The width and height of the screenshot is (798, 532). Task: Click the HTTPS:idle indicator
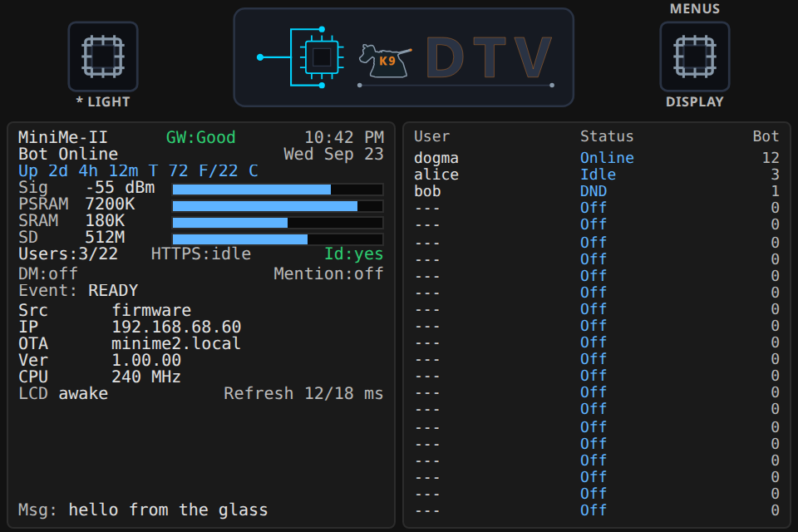click(201, 254)
